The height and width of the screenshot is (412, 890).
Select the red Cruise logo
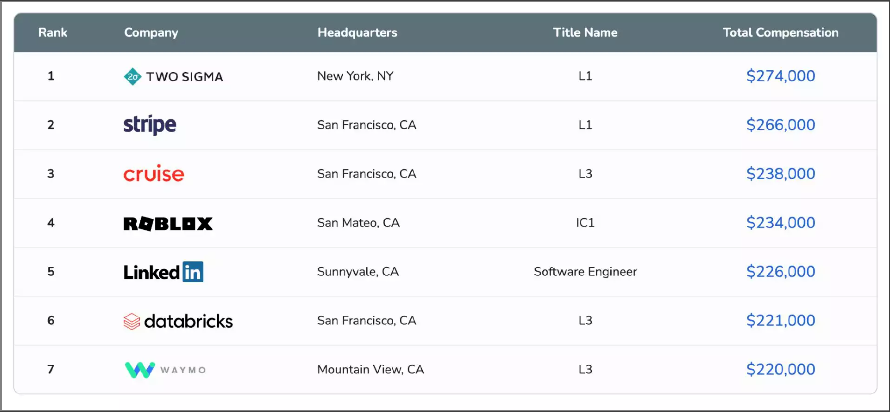point(154,174)
